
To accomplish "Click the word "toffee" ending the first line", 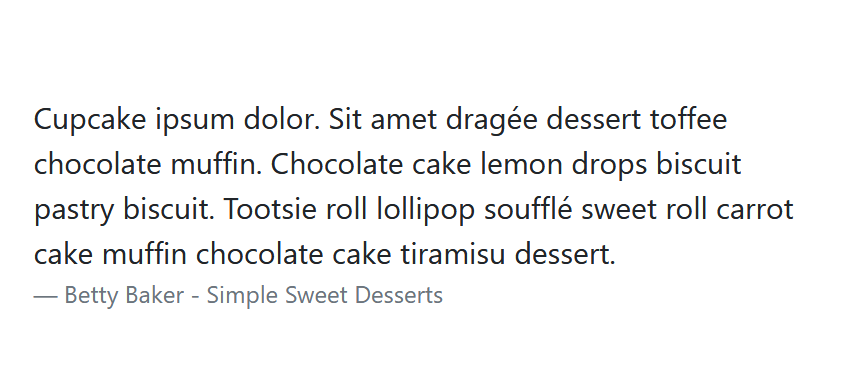I will coord(688,118).
